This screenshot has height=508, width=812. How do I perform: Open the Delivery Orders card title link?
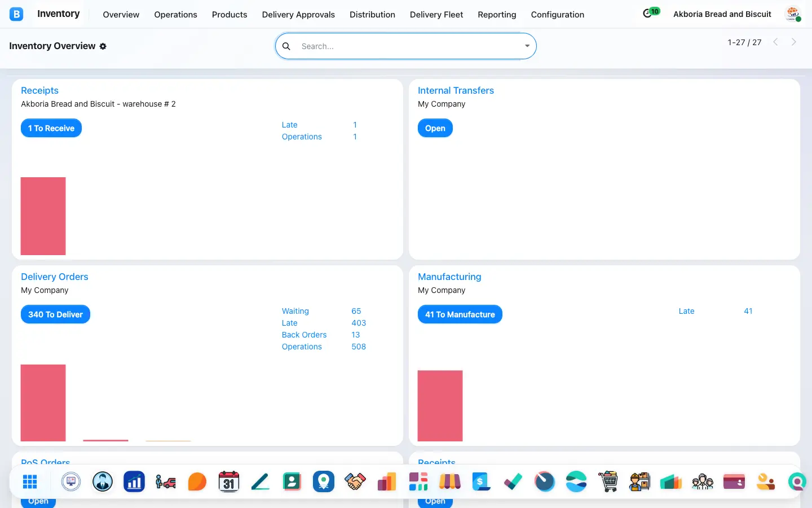[55, 277]
